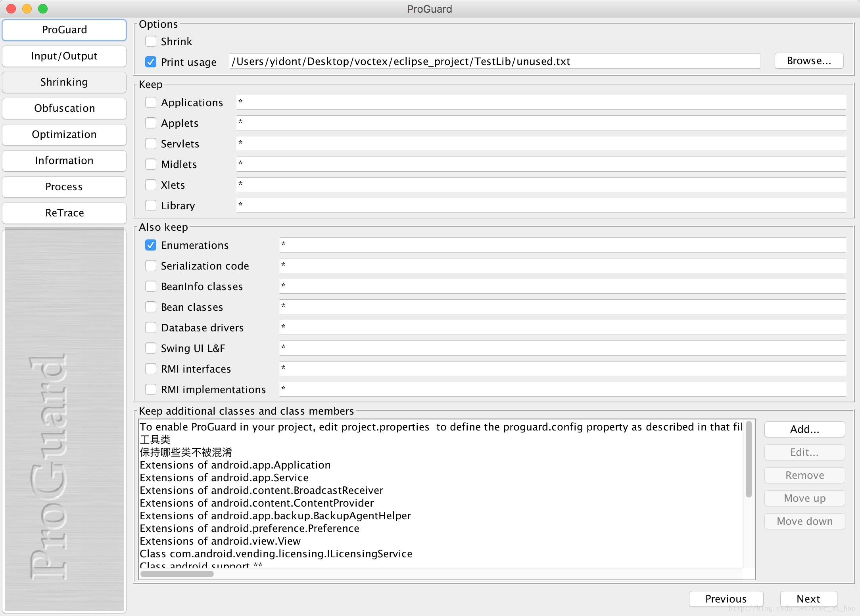The width and height of the screenshot is (860, 616).
Task: Click the Applications filter text field
Action: pyautogui.click(x=541, y=102)
